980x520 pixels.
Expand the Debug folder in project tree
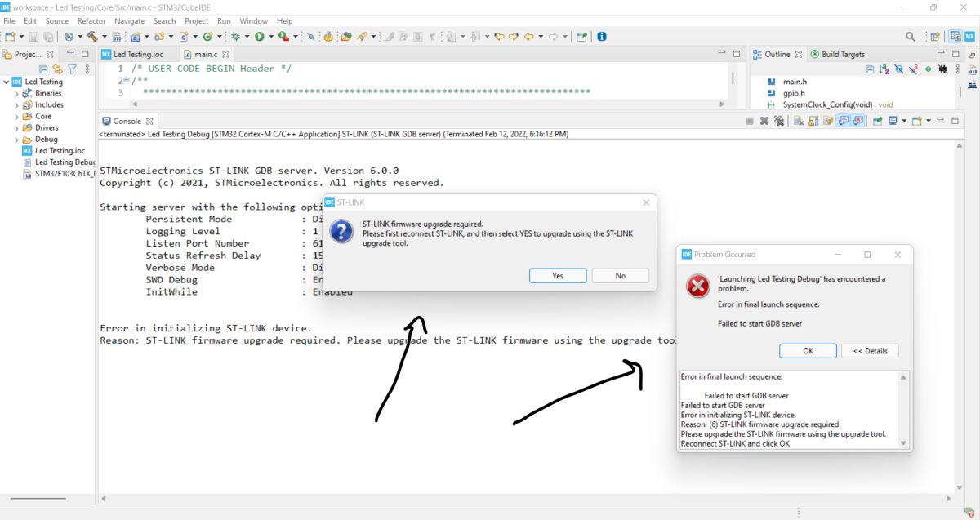(x=16, y=139)
